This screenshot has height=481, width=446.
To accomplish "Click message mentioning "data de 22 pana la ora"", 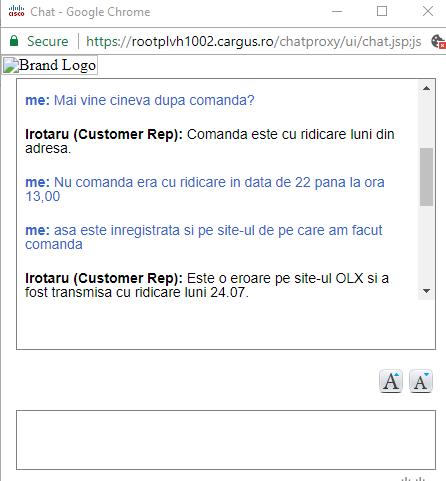I will pos(205,189).
